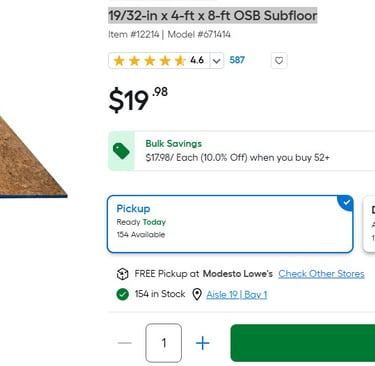Choose the partially visible delivery option card

click(x=369, y=224)
